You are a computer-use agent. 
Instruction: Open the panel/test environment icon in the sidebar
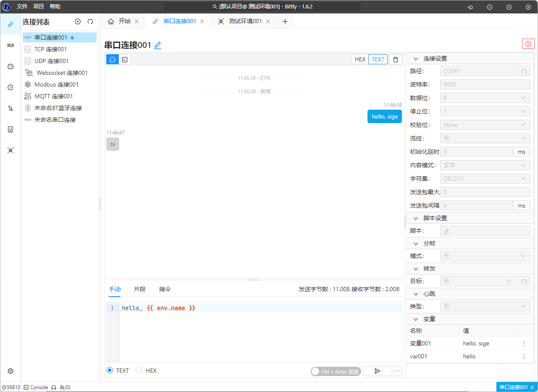10,150
